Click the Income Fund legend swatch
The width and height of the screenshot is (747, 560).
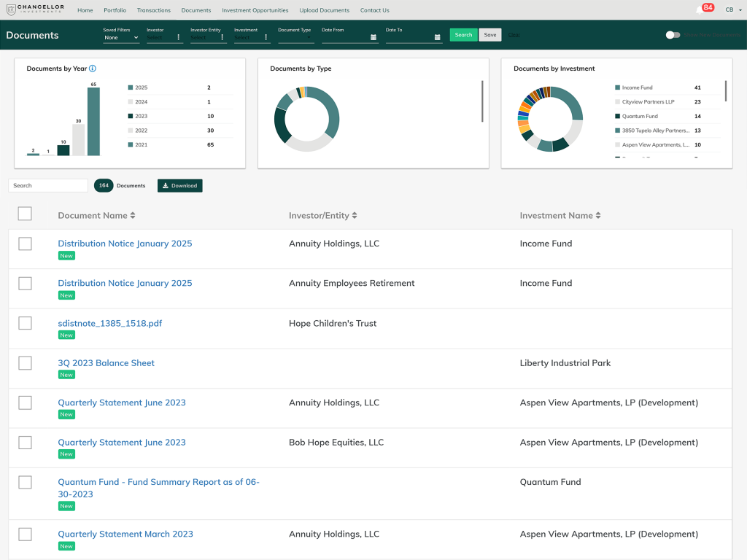point(617,87)
